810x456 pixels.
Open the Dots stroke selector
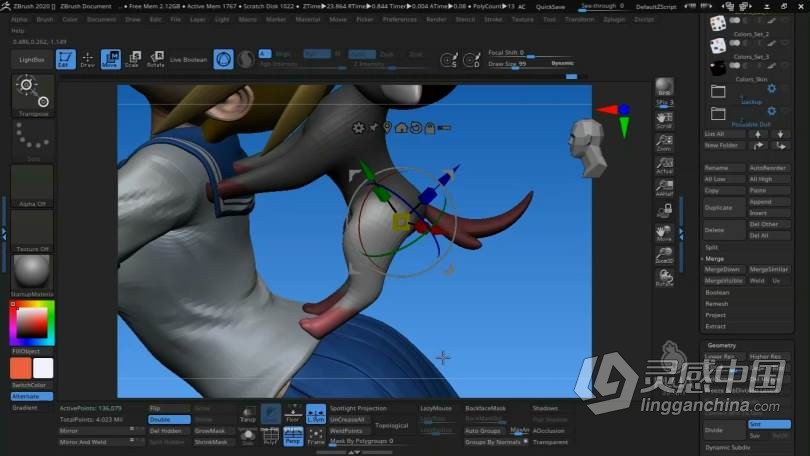pyautogui.click(x=33, y=141)
